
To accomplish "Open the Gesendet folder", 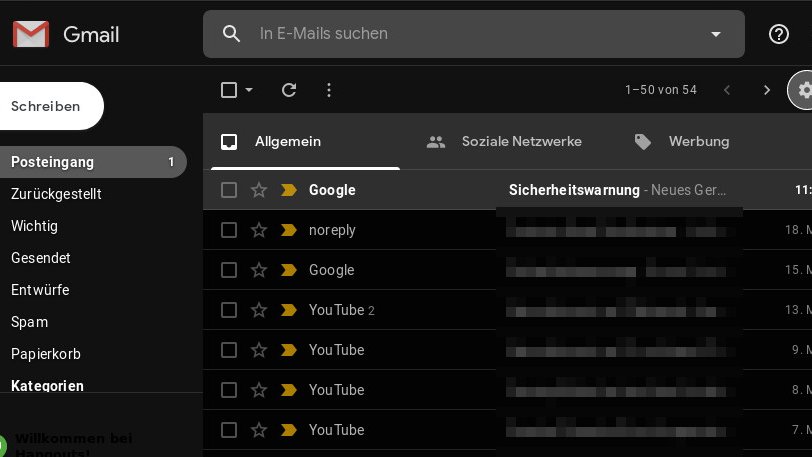I will tap(41, 258).
